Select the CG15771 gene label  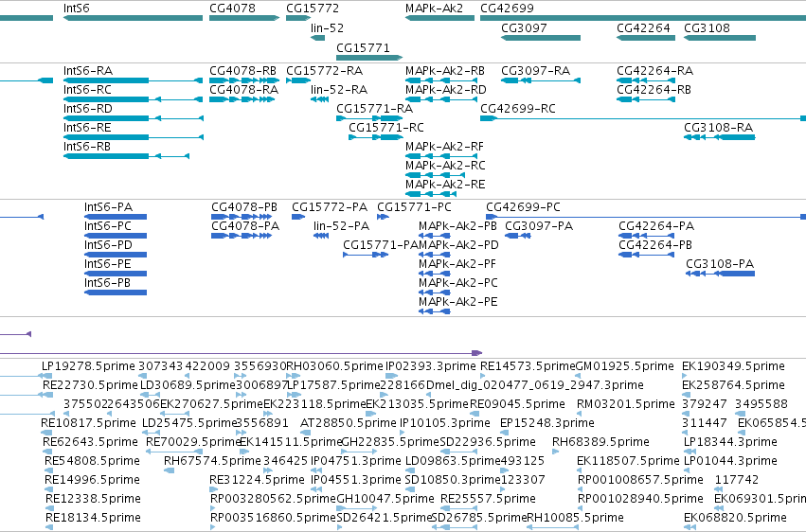(363, 47)
